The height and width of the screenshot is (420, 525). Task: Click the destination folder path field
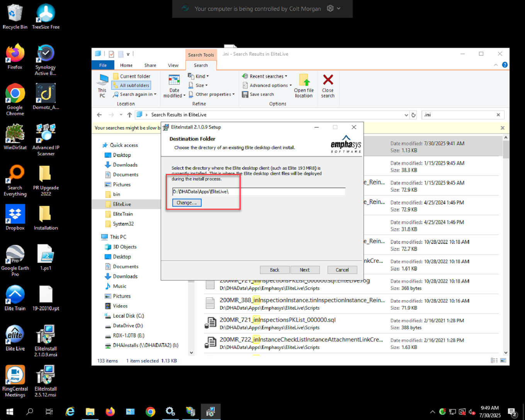[259, 192]
